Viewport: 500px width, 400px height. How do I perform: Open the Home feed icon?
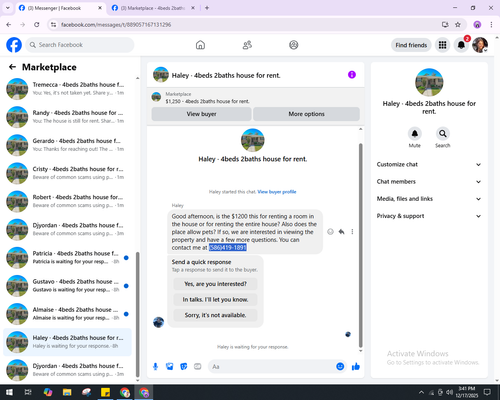200,45
